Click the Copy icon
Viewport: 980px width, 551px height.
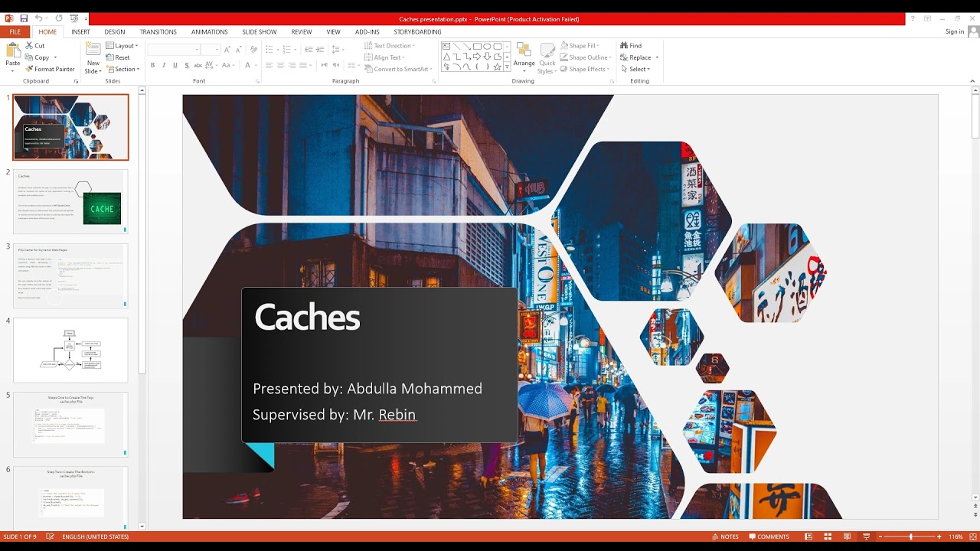tap(29, 57)
